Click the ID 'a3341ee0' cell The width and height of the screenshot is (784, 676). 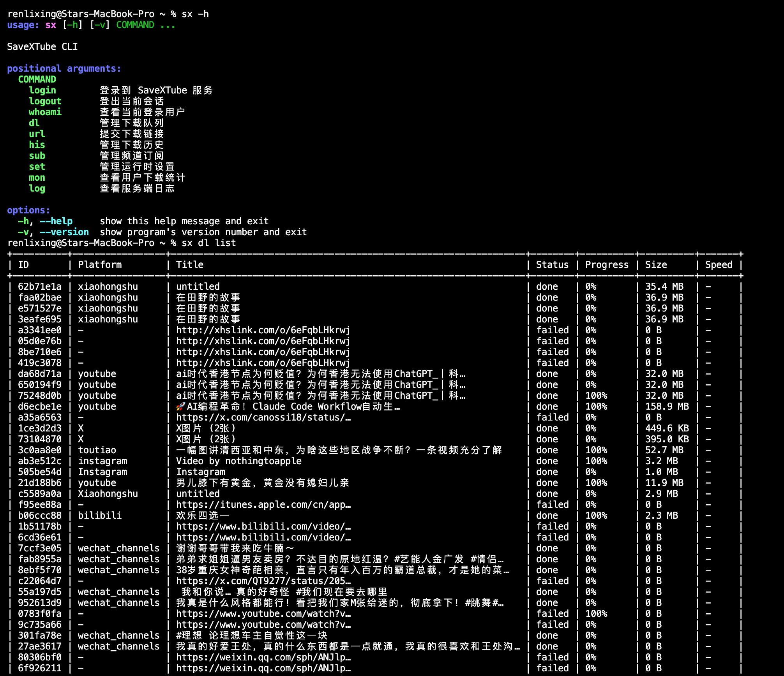click(x=40, y=330)
